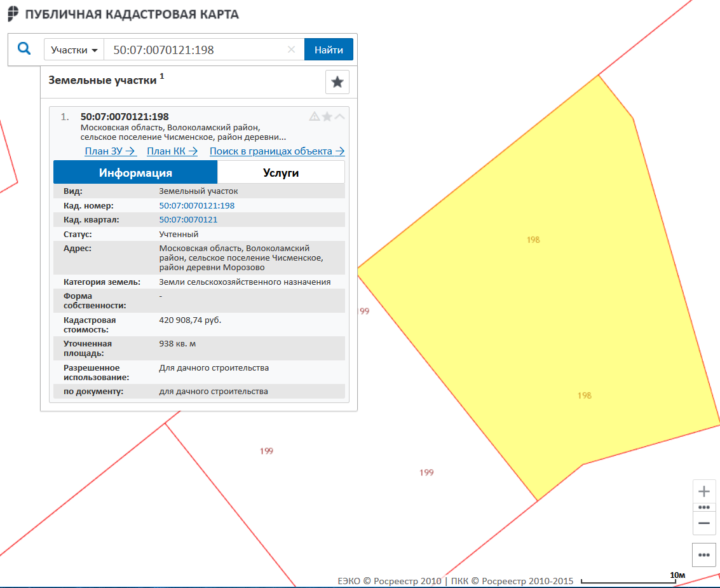The height and width of the screenshot is (588, 720).
Task: Open the План ЗУ link
Action: click(110, 151)
